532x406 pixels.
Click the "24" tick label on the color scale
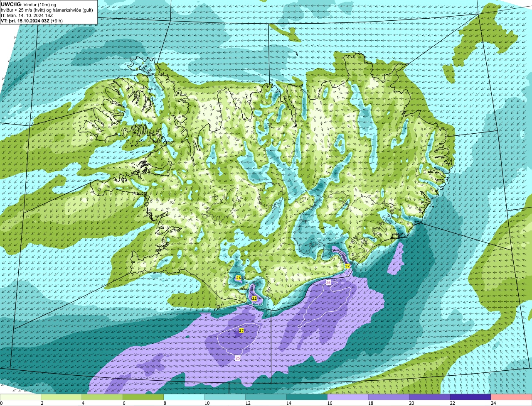point(493,403)
